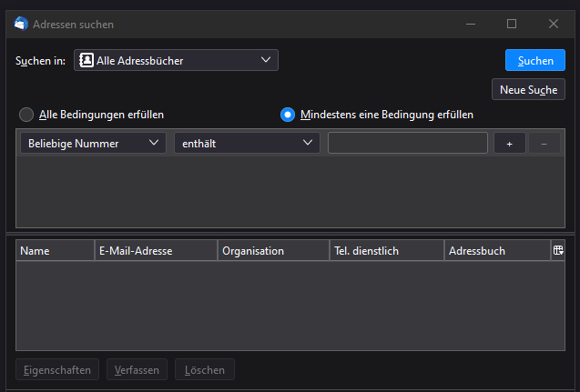Expand the 'Beliebige Nummer' field dropdown

[93, 144]
